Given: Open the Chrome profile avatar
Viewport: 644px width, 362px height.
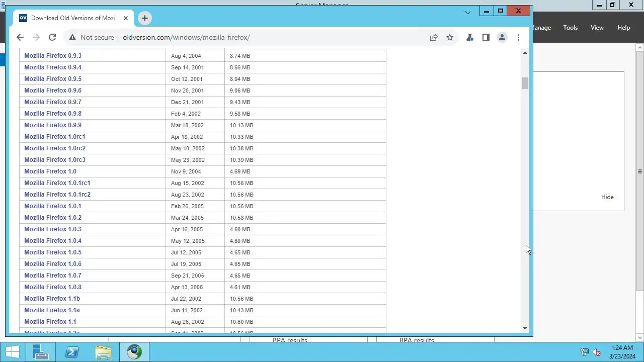Looking at the screenshot, I should pos(502,37).
